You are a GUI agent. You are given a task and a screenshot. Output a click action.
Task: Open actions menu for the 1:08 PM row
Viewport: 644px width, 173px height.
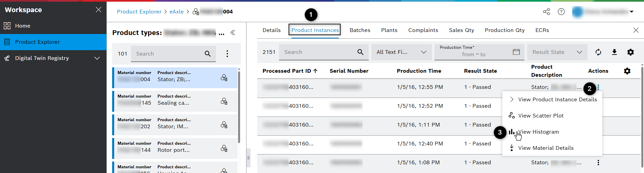pyautogui.click(x=598, y=163)
